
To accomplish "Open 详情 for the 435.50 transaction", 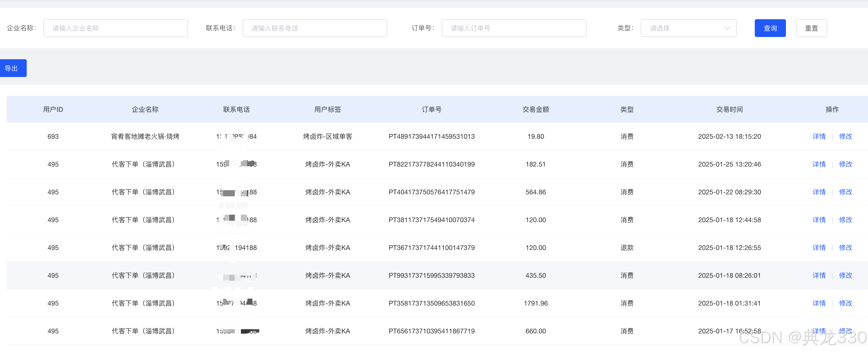I will coord(818,276).
